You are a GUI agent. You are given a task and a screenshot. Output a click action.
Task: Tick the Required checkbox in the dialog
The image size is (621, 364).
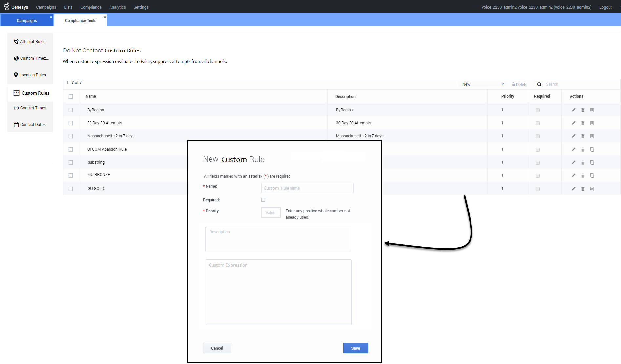tap(263, 200)
